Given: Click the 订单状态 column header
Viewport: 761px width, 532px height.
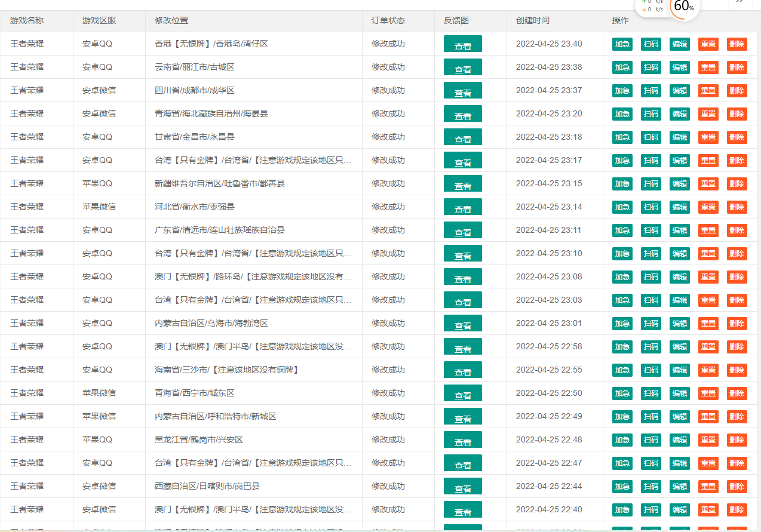Looking at the screenshot, I should coord(388,20).
